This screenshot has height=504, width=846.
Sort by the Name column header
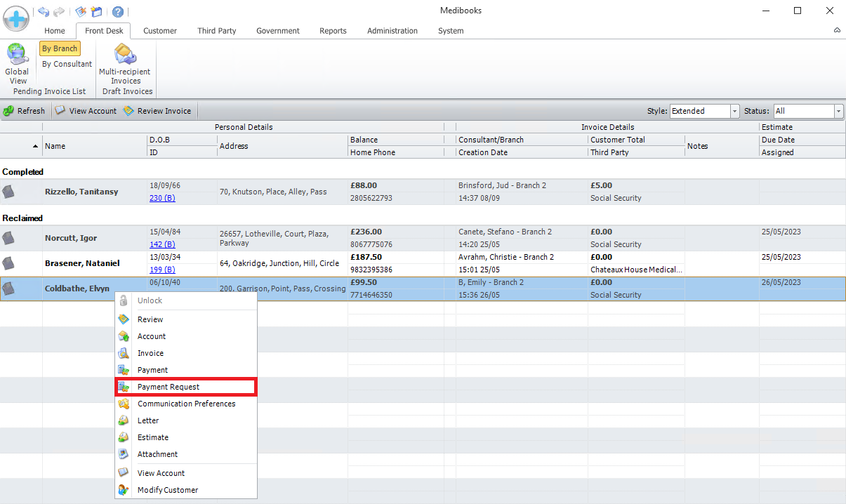[x=55, y=146]
